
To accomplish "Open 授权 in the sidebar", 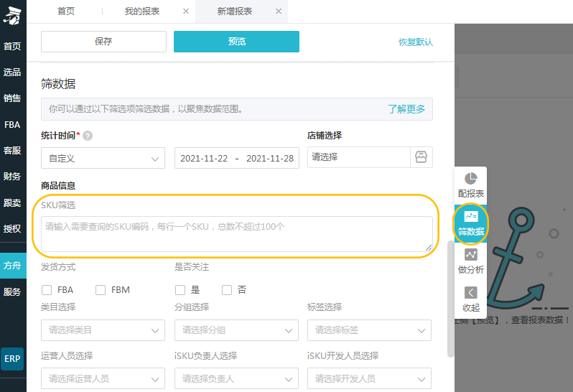I will coord(12,229).
